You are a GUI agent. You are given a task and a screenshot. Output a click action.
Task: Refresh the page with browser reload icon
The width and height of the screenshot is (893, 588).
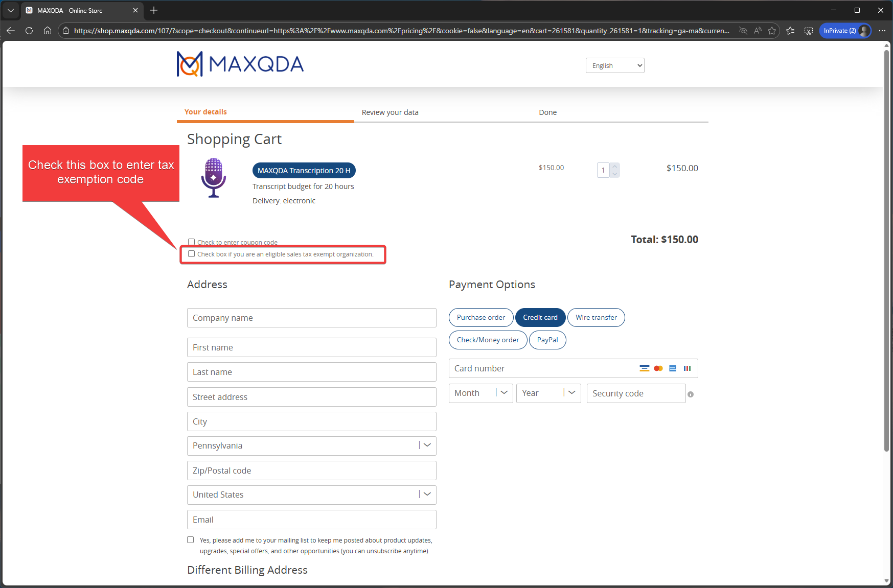pyautogui.click(x=29, y=31)
